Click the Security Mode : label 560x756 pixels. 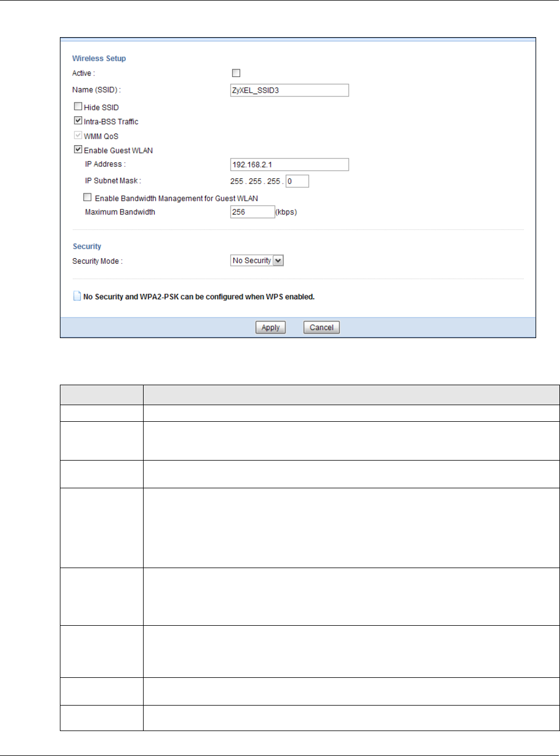[98, 261]
